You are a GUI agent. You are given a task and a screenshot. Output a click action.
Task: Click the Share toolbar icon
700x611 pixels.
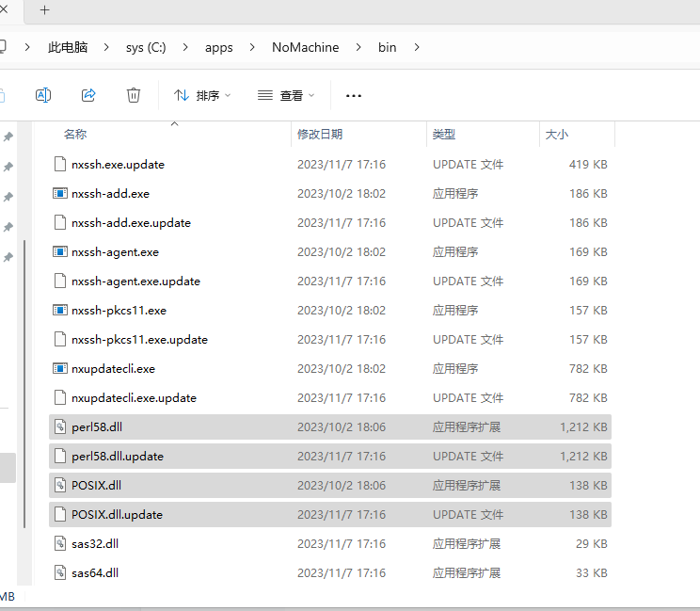coord(88,95)
